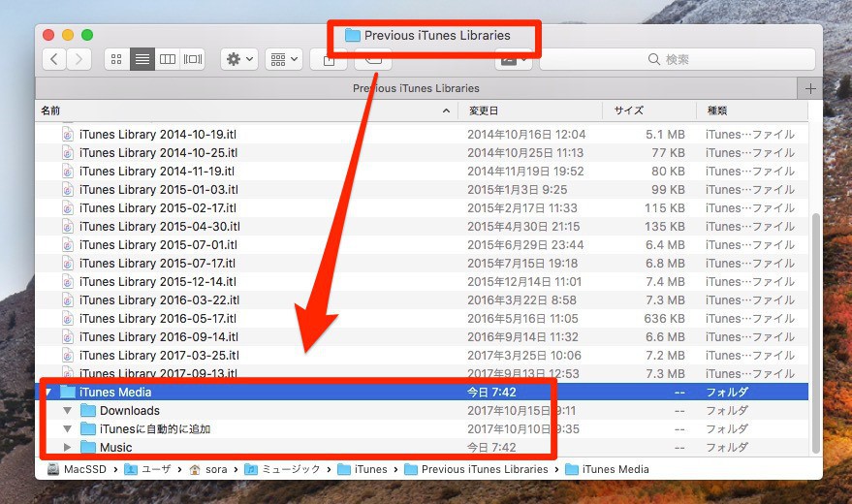Viewport: 852px width, 504px height.
Task: Select the Previous iTunes Libraries tab
Action: [415, 88]
